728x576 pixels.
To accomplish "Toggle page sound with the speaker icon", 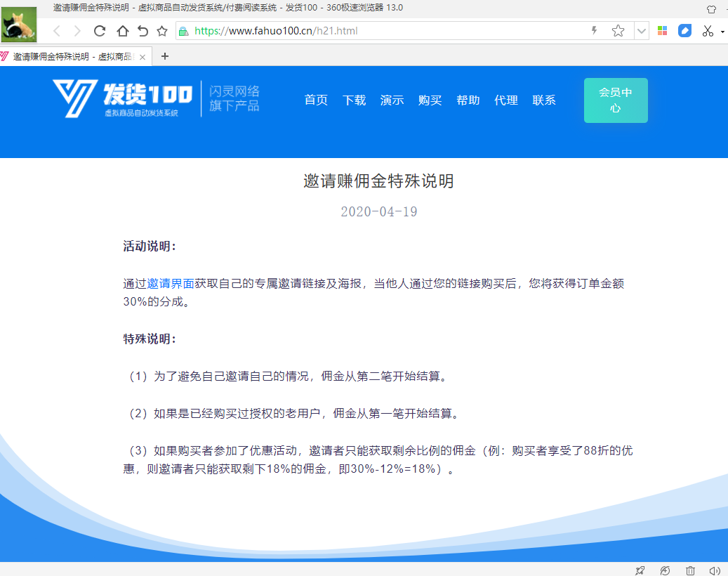I will (715, 570).
